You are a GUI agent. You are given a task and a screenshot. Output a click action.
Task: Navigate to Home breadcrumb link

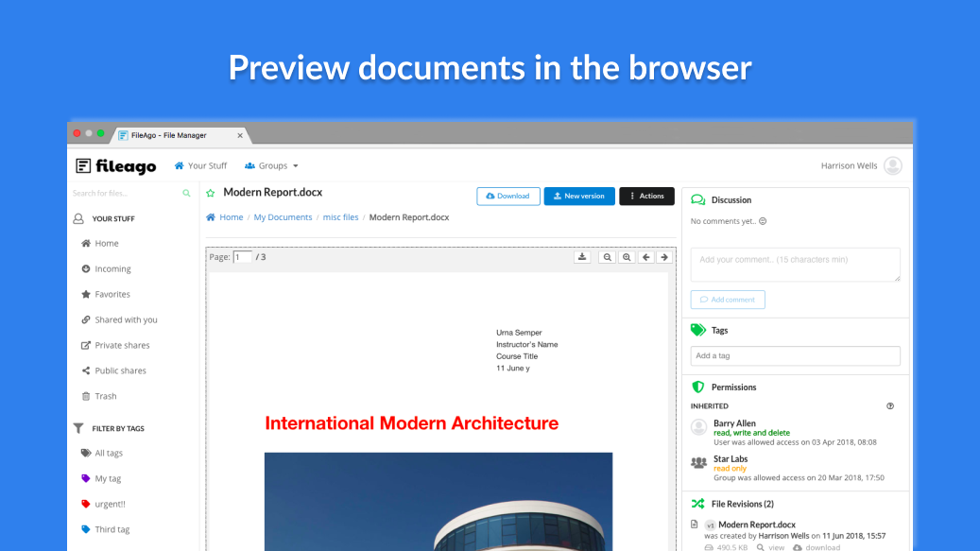pos(232,217)
